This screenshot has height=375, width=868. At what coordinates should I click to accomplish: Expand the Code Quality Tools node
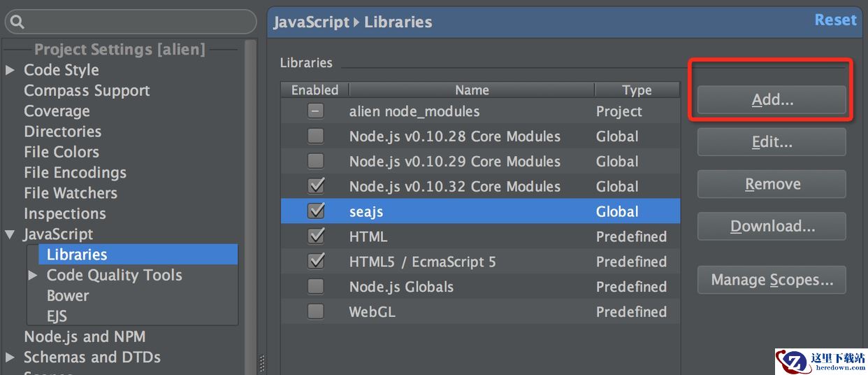pos(33,276)
